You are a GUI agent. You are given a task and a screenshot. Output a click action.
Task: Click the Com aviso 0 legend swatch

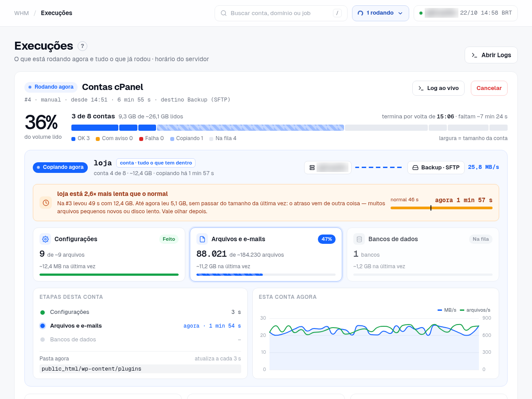tap(98, 139)
